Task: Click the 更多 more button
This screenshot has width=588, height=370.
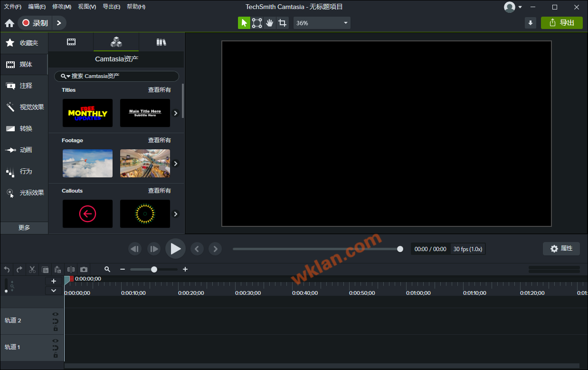Action: (24, 227)
